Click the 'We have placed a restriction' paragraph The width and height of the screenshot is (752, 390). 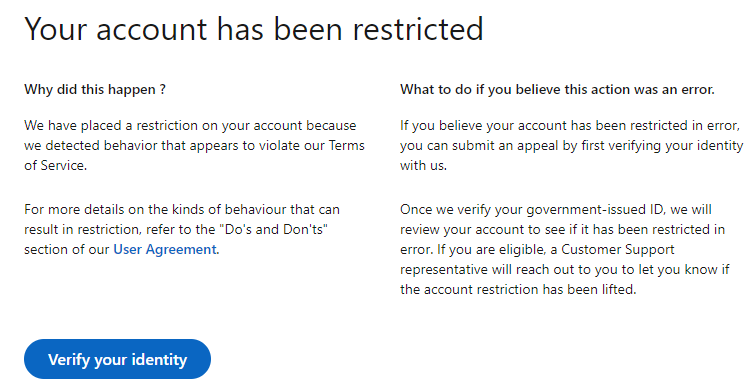[x=194, y=145]
